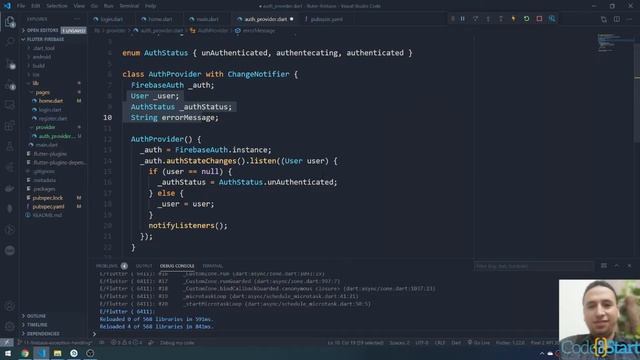Viewport: 640px width, 360px height.
Task: Open the Help menu
Action: pos(150,6)
